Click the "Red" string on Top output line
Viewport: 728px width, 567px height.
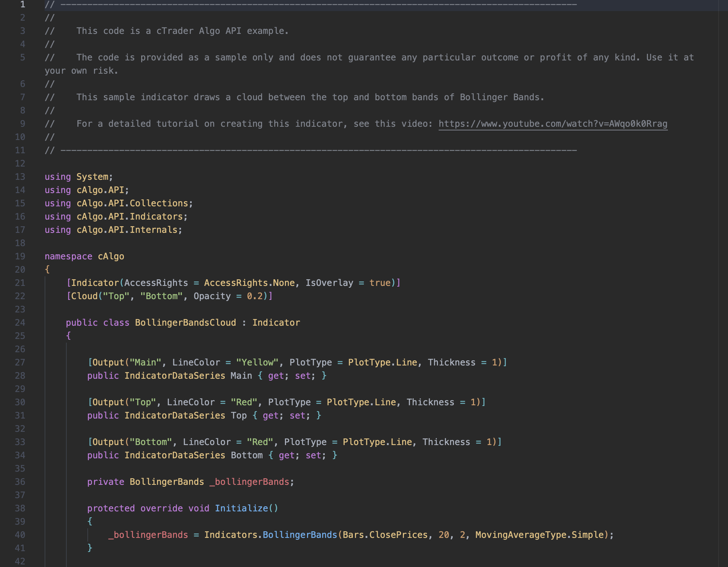click(244, 402)
